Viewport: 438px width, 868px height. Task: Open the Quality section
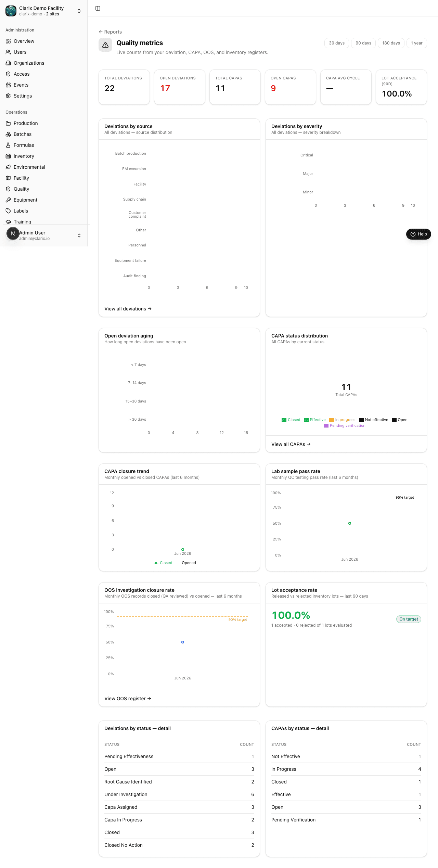coord(44,189)
